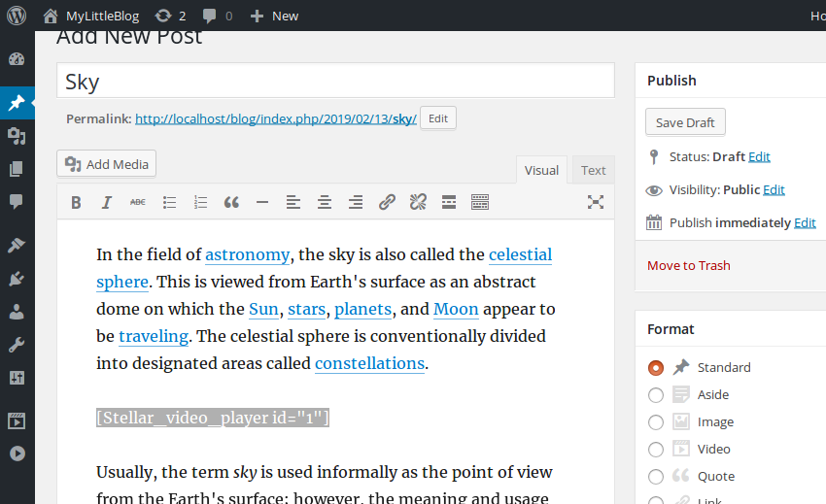Screen dimensions: 826x504
Task: Click the Stellar_video_player shortcode text
Action: 213,418
